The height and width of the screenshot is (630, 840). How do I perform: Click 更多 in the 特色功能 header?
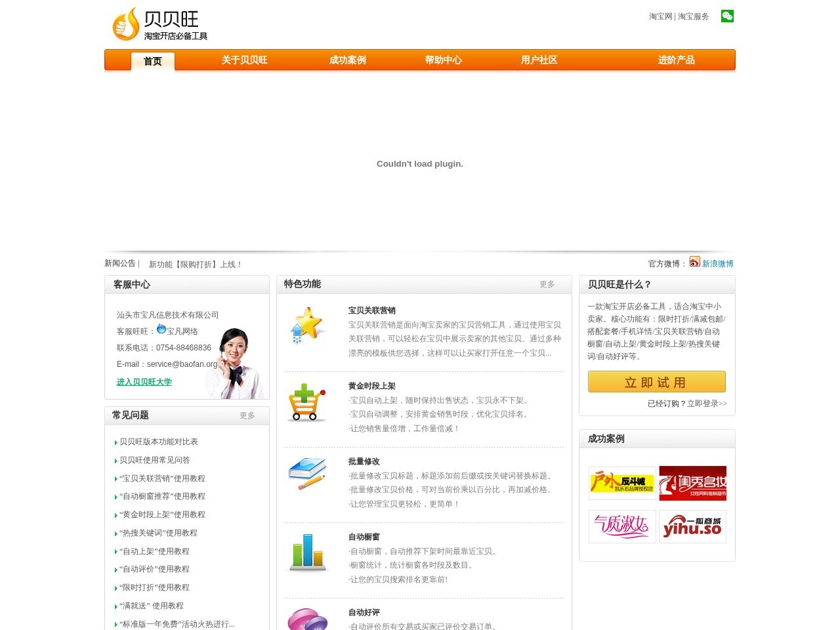click(547, 284)
